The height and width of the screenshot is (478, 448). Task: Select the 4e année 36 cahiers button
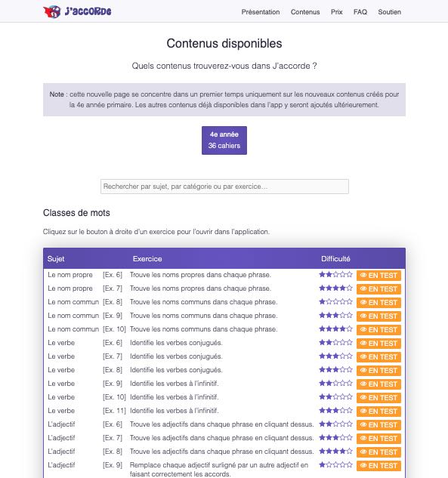click(x=224, y=140)
